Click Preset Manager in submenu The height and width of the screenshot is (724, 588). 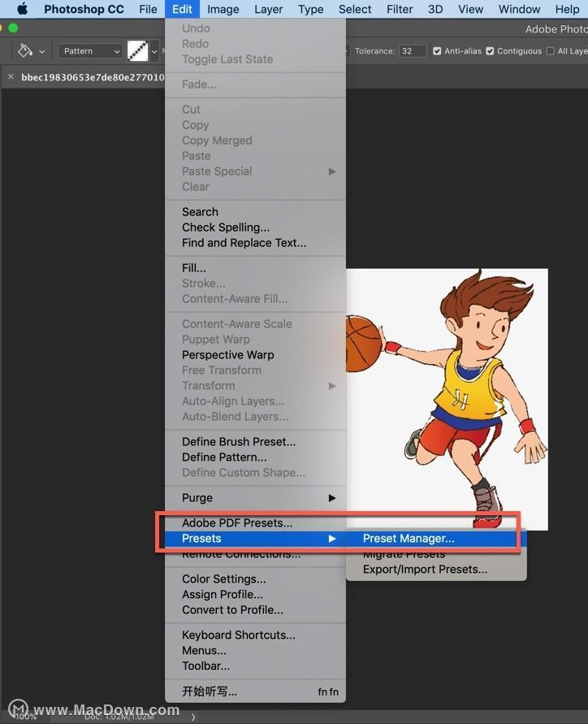[x=436, y=539]
